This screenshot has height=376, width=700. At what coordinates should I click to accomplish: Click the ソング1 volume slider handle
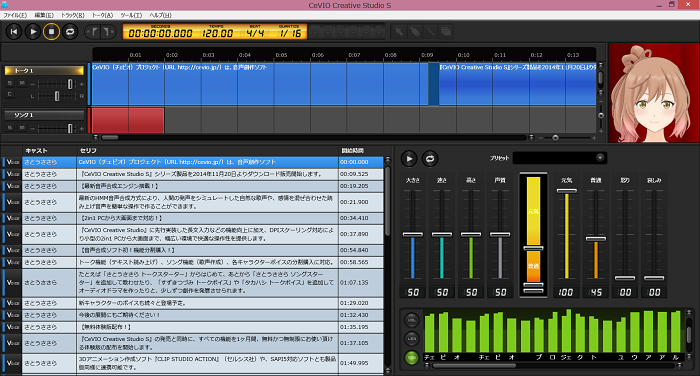tap(70, 128)
